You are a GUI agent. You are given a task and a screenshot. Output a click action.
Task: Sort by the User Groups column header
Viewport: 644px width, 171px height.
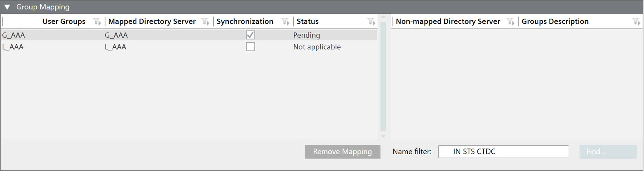pyautogui.click(x=64, y=22)
